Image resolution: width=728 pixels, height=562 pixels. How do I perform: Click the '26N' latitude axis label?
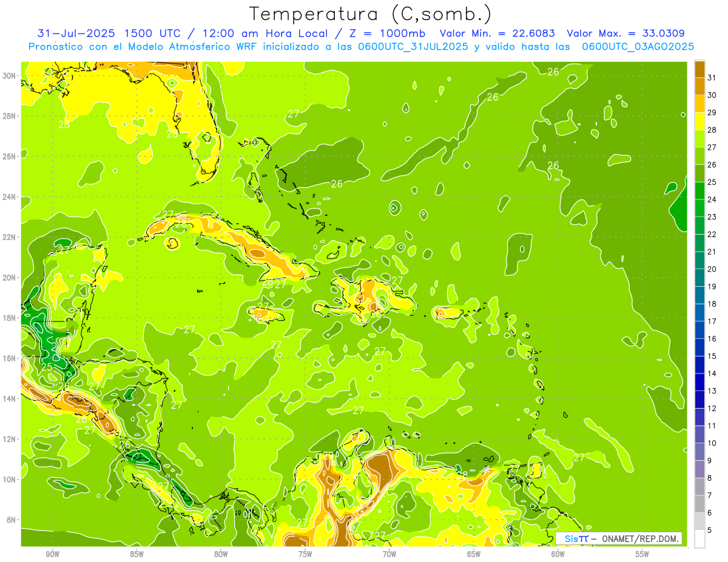click(x=9, y=156)
